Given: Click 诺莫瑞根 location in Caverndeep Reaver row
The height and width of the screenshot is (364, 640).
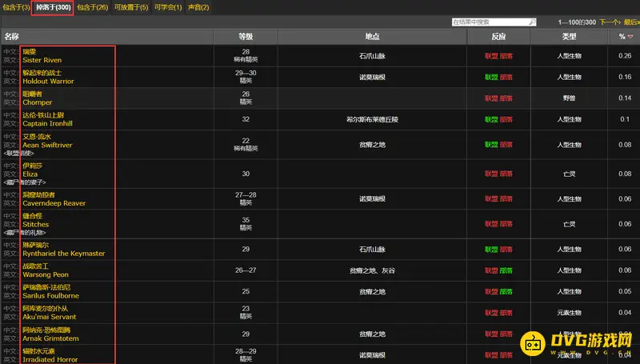Looking at the screenshot, I should tap(372, 198).
